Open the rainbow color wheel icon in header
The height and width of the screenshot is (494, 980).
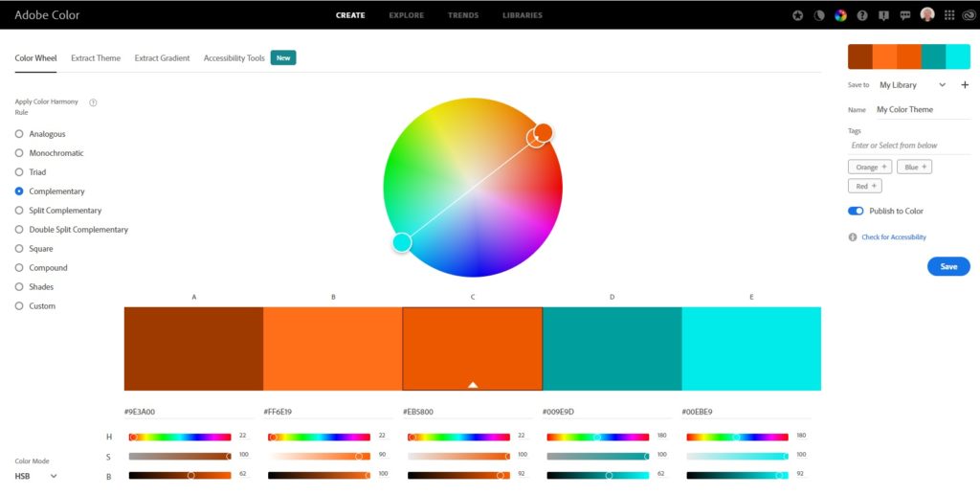(x=840, y=15)
